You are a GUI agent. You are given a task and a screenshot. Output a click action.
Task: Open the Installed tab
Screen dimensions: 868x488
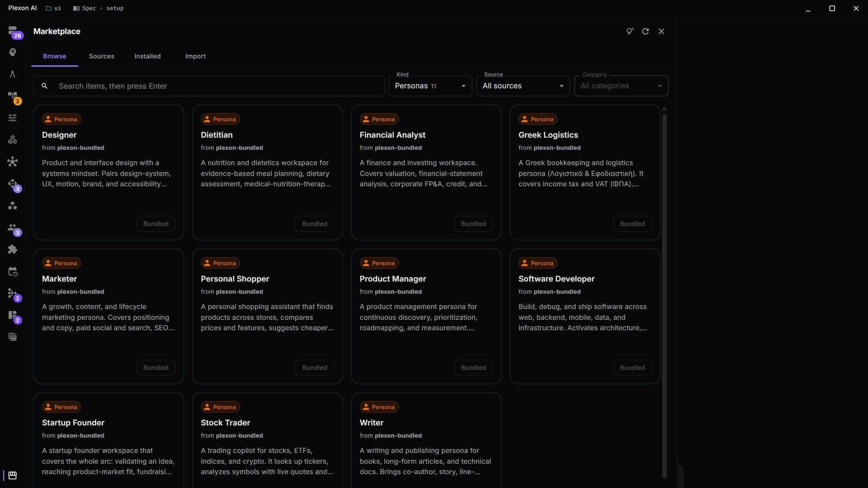click(x=147, y=56)
